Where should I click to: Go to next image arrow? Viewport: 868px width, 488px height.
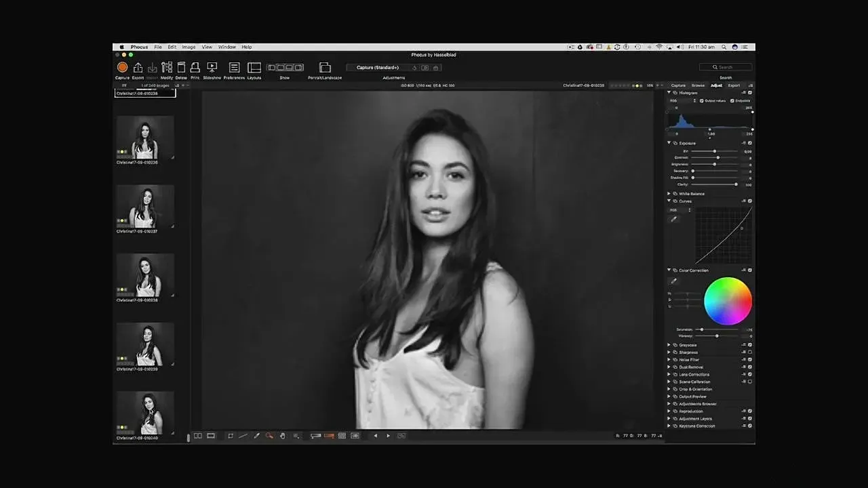click(x=388, y=436)
